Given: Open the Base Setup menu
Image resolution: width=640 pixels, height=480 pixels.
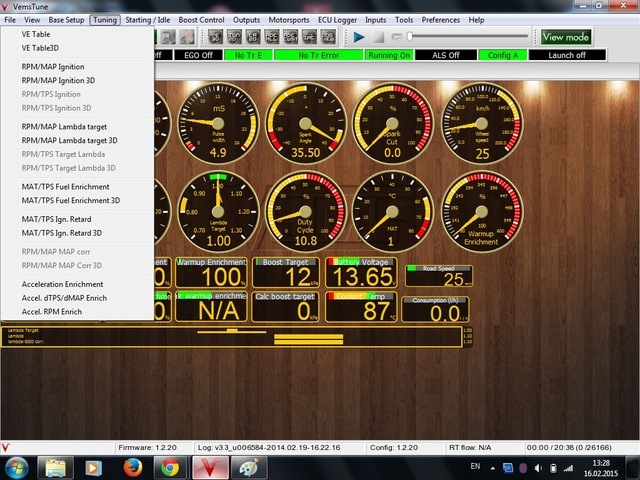Looking at the screenshot, I should click(x=66, y=20).
